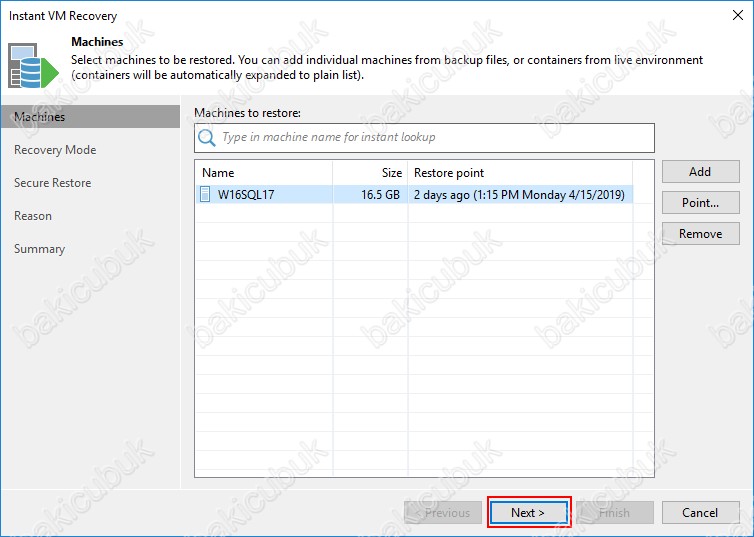Click the Add button
The width and height of the screenshot is (754, 537).
point(700,172)
